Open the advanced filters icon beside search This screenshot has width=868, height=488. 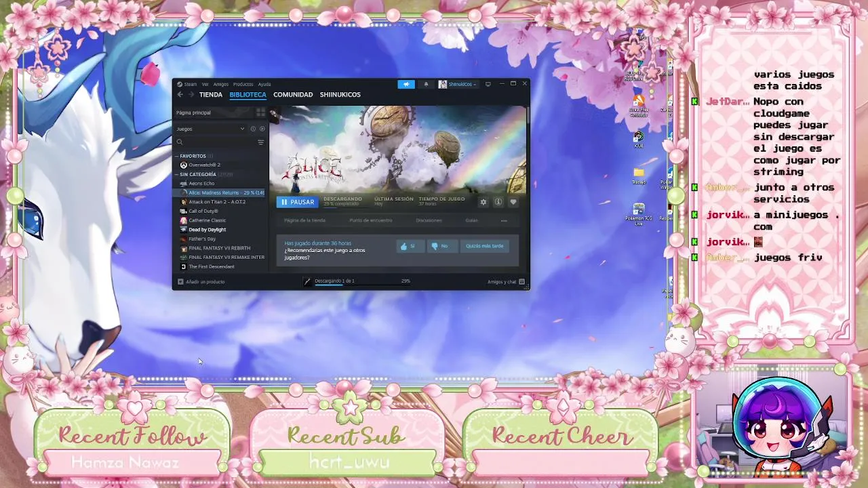260,142
